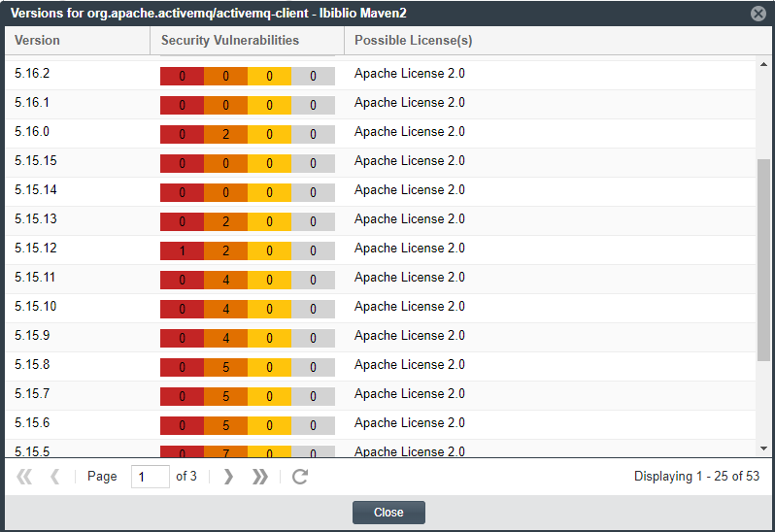Sort by Security Vulnerabilities column header

coord(247,40)
